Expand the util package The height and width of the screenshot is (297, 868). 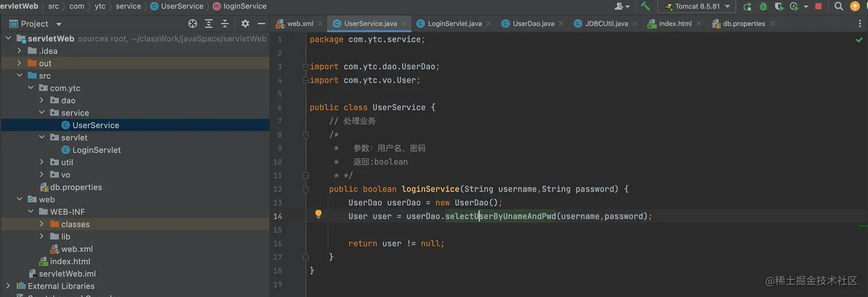point(41,162)
